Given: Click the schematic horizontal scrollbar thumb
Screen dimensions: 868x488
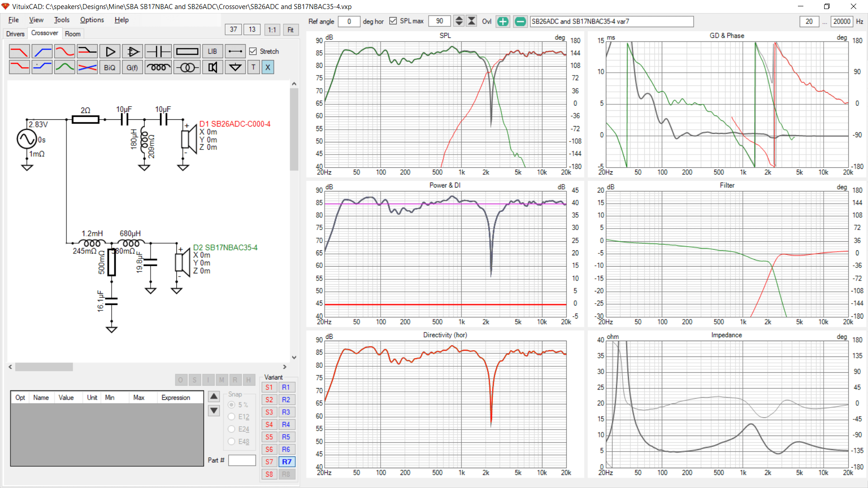Looking at the screenshot, I should [x=44, y=367].
